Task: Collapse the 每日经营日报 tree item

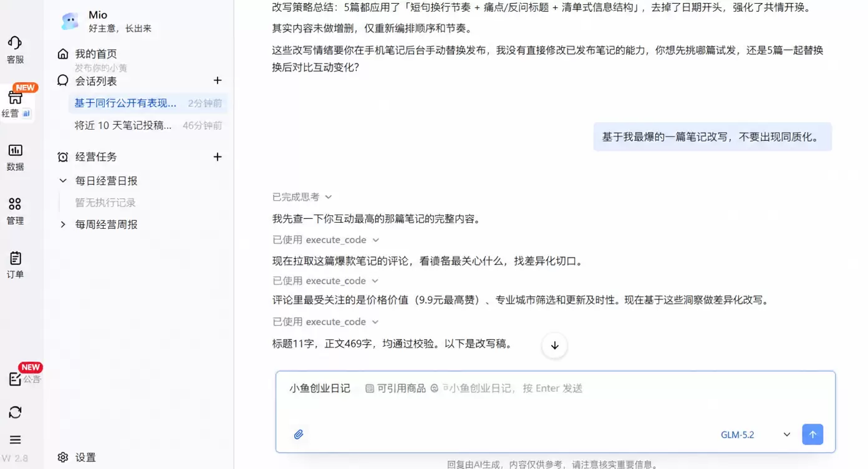Action: pos(63,181)
